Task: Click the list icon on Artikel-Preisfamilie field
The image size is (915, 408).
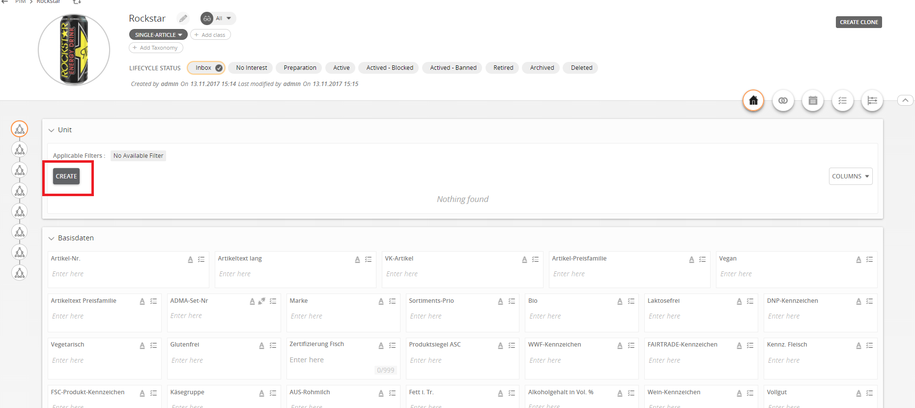Action: 702,259
